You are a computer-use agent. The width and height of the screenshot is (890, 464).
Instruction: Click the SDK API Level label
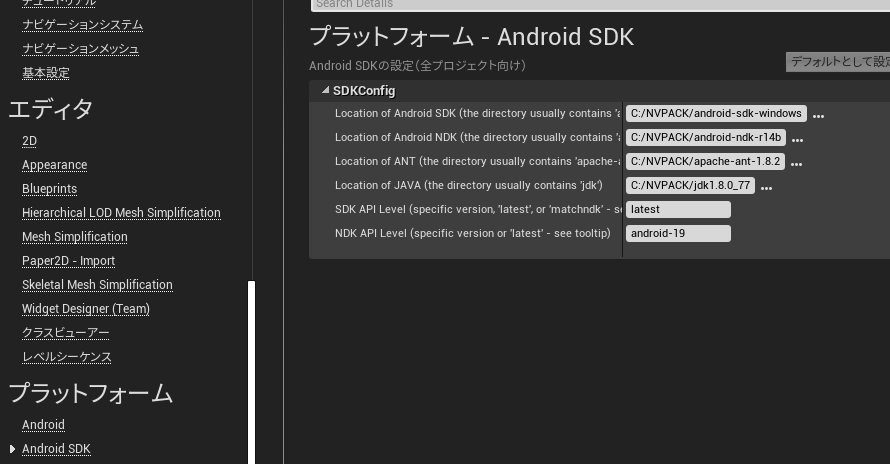(x=478, y=210)
